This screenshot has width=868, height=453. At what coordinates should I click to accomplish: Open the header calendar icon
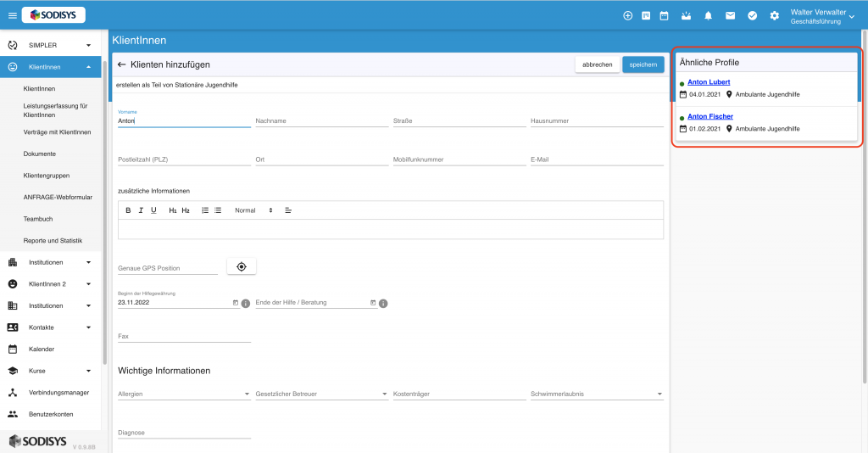[x=665, y=16]
